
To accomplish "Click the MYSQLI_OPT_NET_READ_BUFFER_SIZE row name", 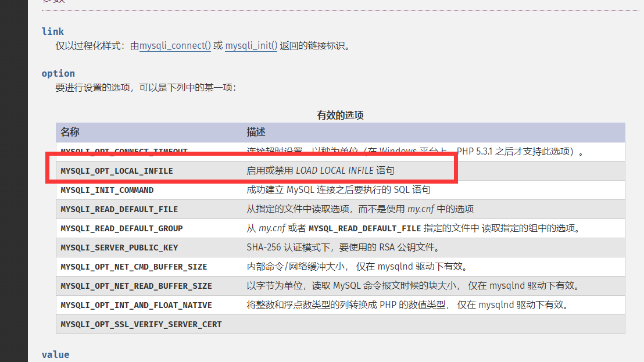I will (136, 286).
